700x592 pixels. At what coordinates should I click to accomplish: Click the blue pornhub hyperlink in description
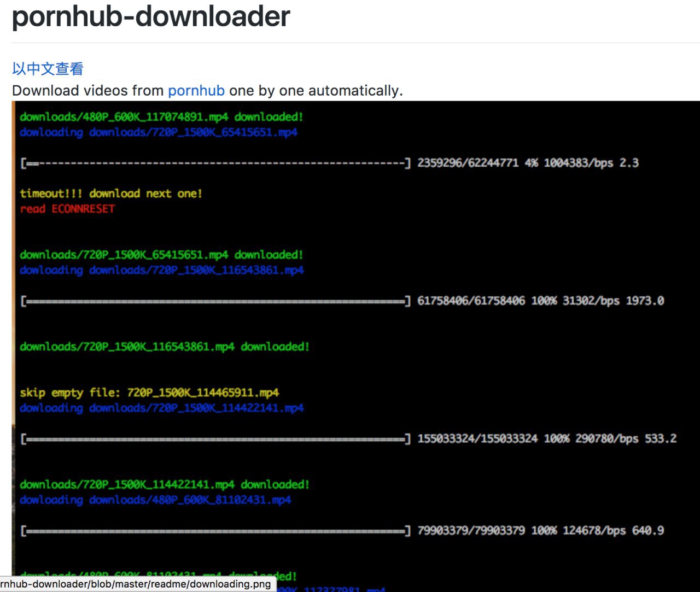196,90
